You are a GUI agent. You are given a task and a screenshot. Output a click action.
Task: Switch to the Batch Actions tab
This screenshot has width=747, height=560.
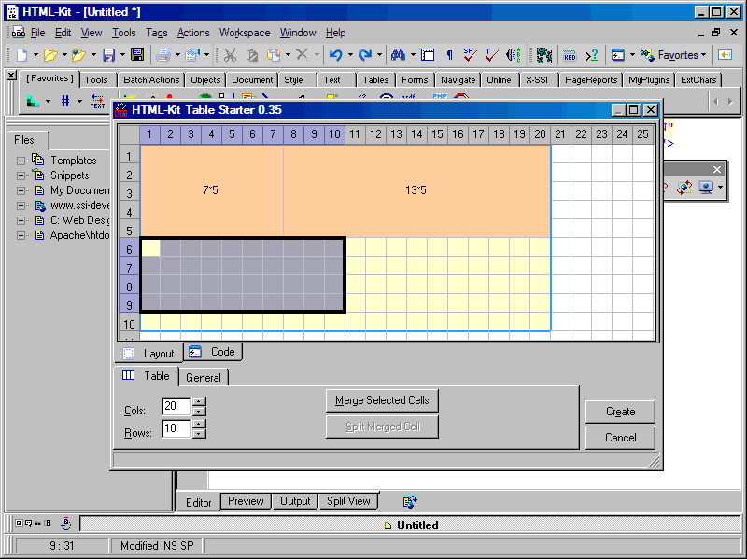(151, 80)
